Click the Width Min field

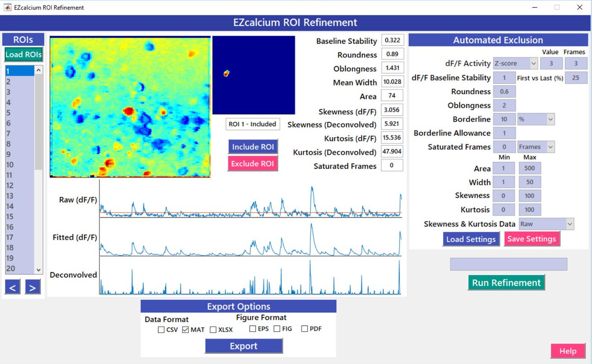coord(504,182)
